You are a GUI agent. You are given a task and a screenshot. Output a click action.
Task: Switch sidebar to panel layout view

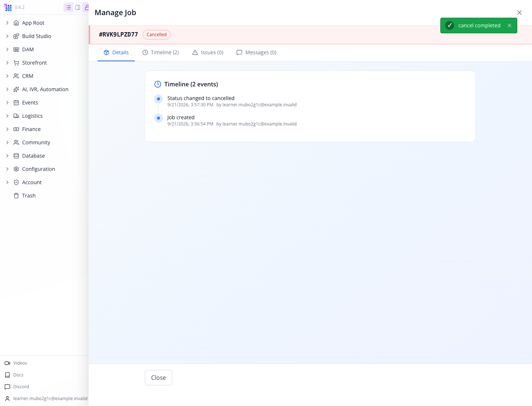(78, 7)
